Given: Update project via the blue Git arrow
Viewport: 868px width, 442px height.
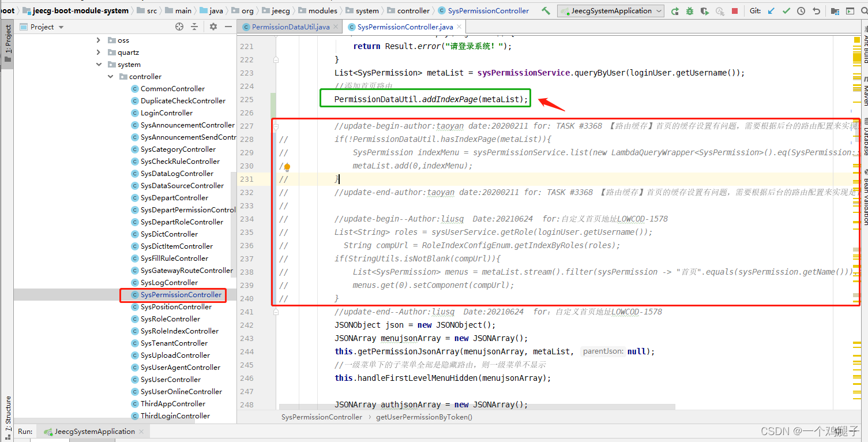Looking at the screenshot, I should (772, 11).
